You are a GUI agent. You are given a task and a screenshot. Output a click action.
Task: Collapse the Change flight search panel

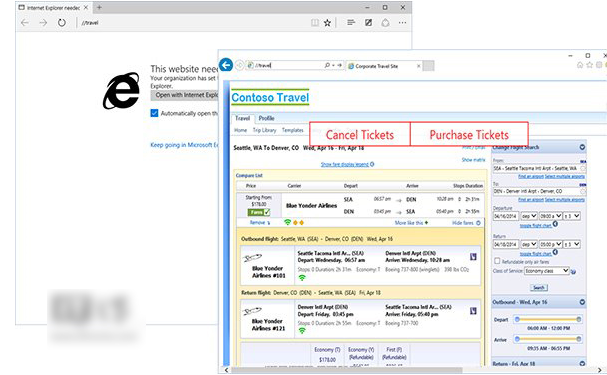(582, 147)
